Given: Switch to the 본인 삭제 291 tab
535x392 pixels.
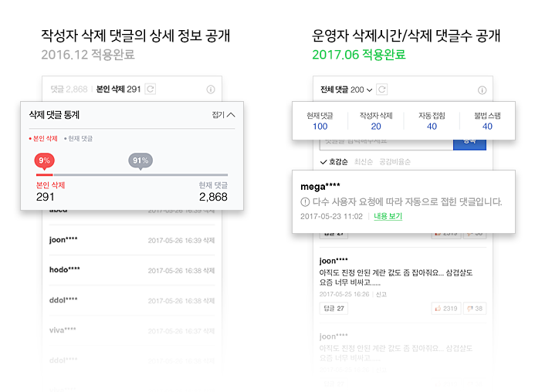Looking at the screenshot, I should click(118, 90).
